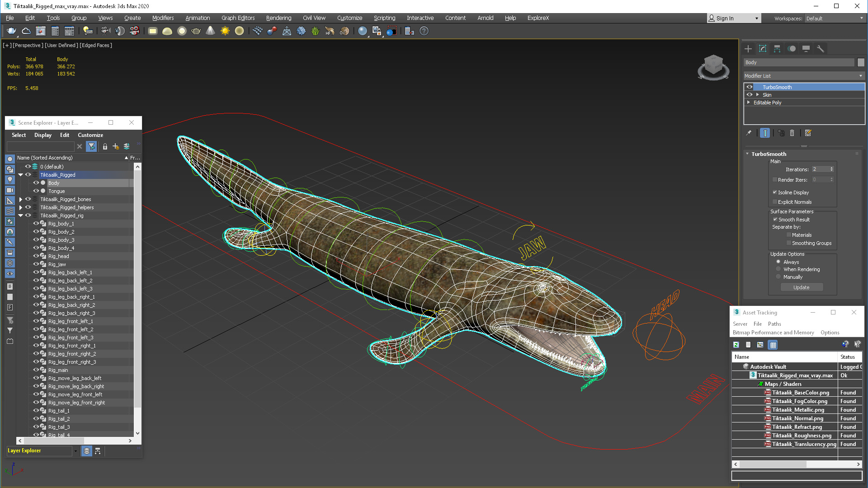
Task: Open Customize menu in Scene Explorer
Action: click(90, 135)
